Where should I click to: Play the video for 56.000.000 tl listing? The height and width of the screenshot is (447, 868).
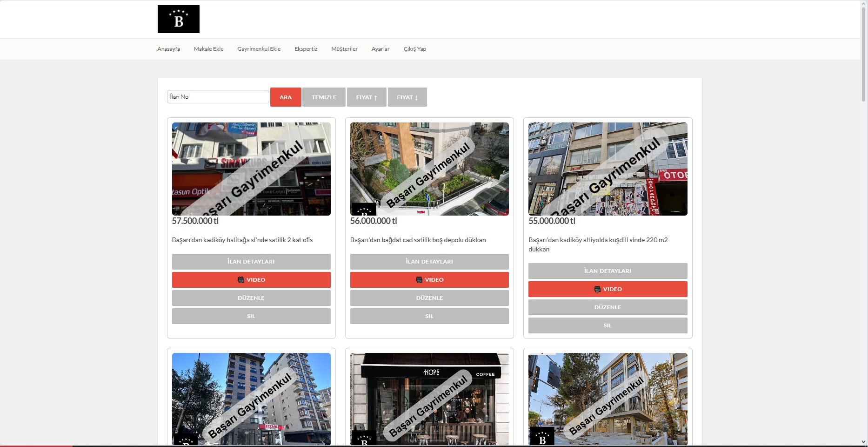click(429, 280)
